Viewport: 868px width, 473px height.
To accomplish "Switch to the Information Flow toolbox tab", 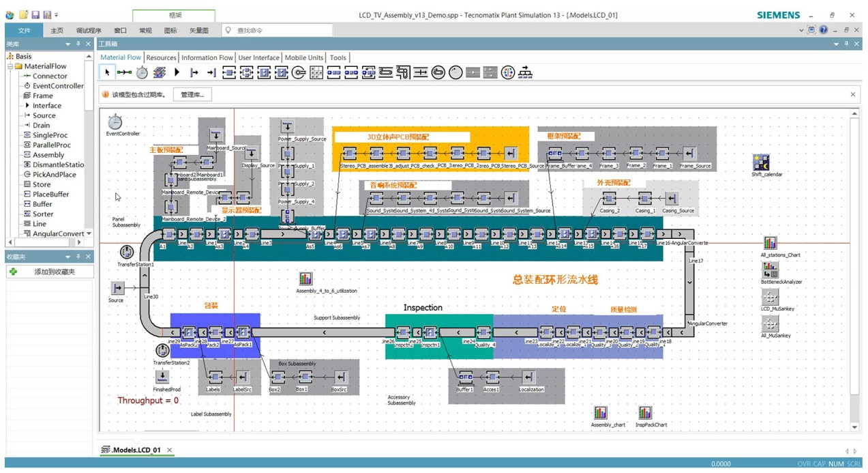I will 207,57.
